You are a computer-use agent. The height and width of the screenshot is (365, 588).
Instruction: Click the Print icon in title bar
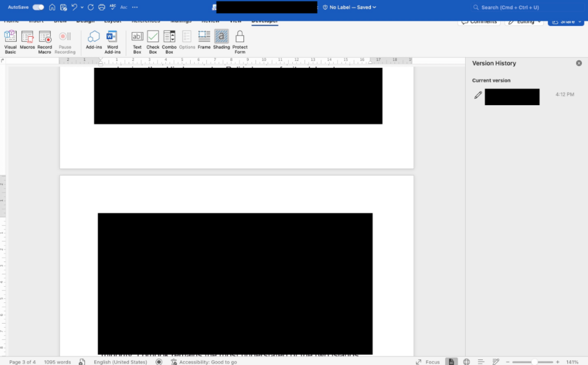click(x=102, y=7)
